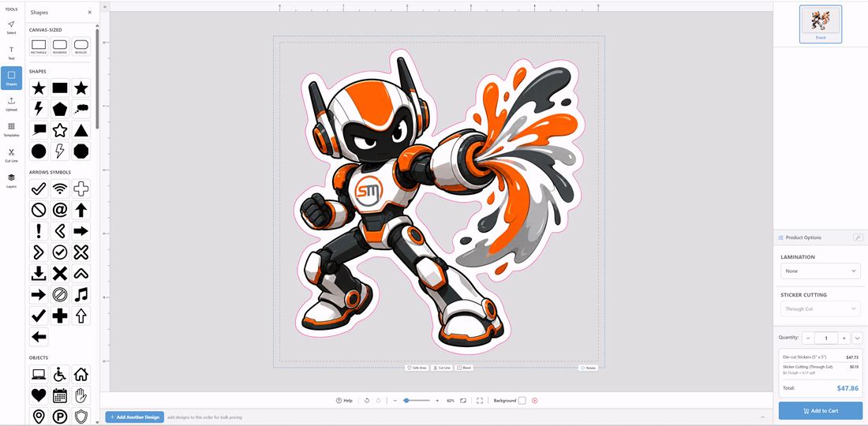The width and height of the screenshot is (868, 426).
Task: Click the Product Options wrench icon
Action: click(858, 237)
